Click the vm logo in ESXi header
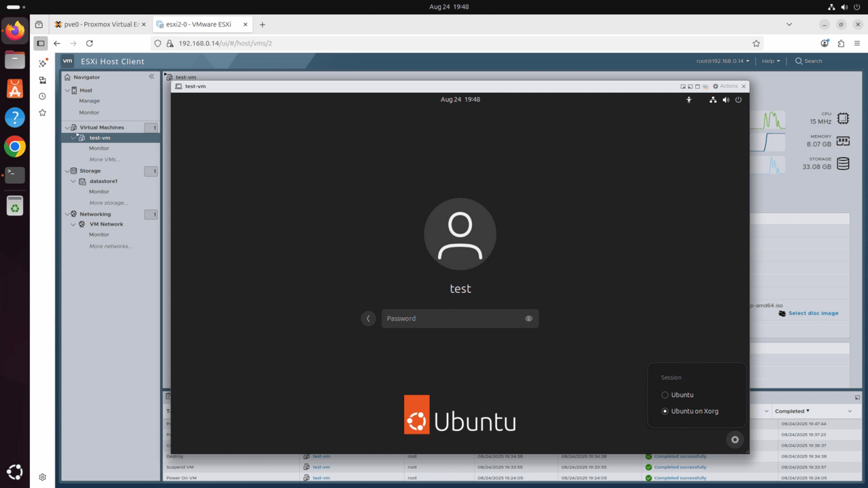Viewport: 868px width, 488px height. [x=68, y=61]
